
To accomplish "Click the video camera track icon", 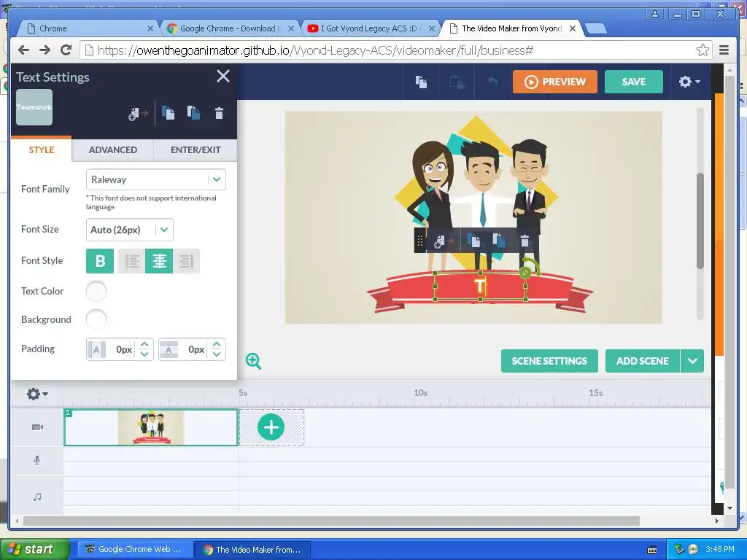I will (x=38, y=427).
